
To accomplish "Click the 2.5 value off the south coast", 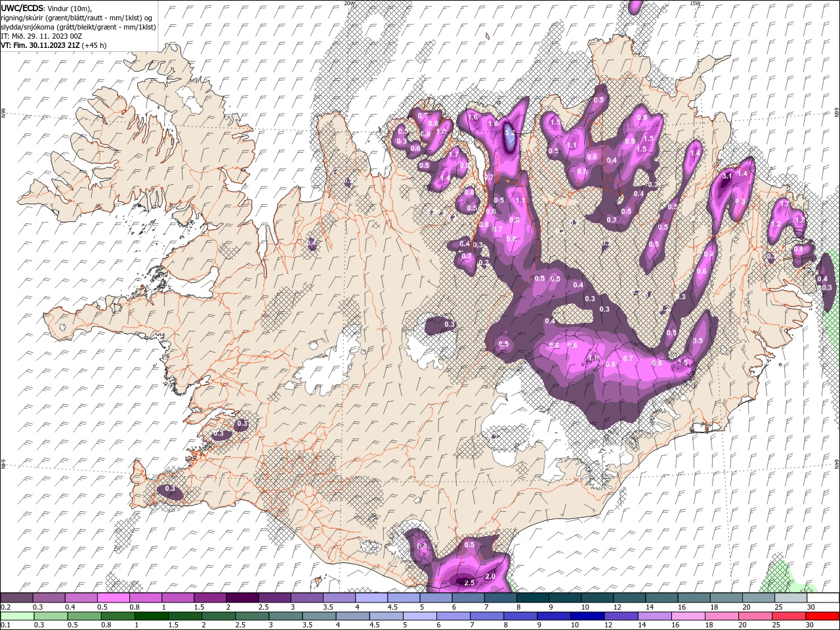I will [469, 583].
